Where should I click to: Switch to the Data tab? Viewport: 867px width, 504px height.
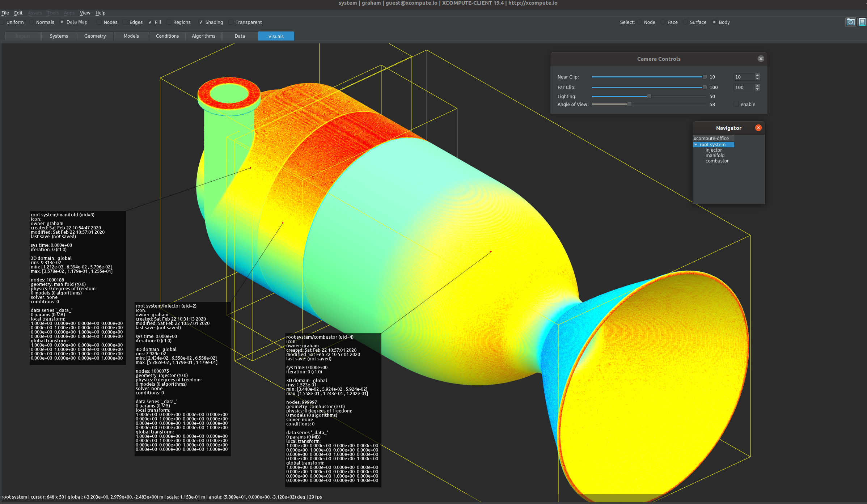pyautogui.click(x=240, y=36)
